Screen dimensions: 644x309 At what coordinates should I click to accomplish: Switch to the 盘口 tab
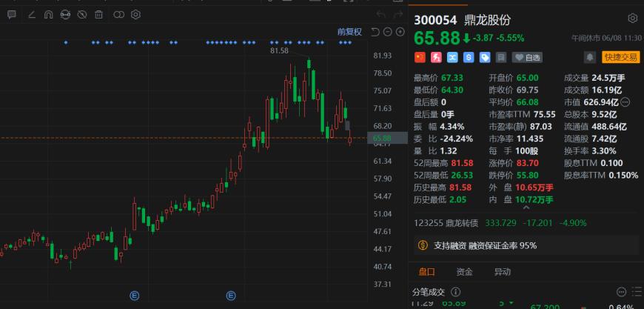click(426, 272)
